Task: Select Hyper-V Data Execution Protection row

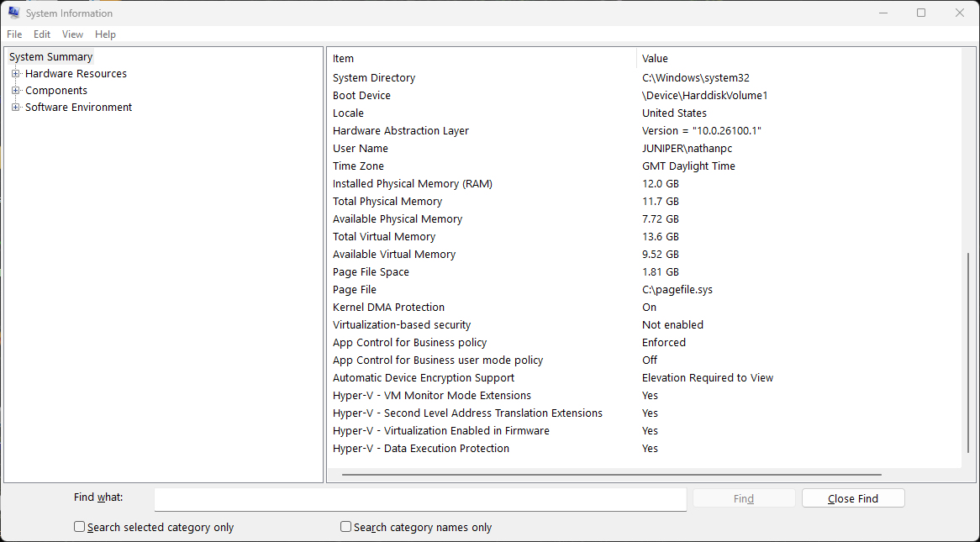Action: pos(644,448)
